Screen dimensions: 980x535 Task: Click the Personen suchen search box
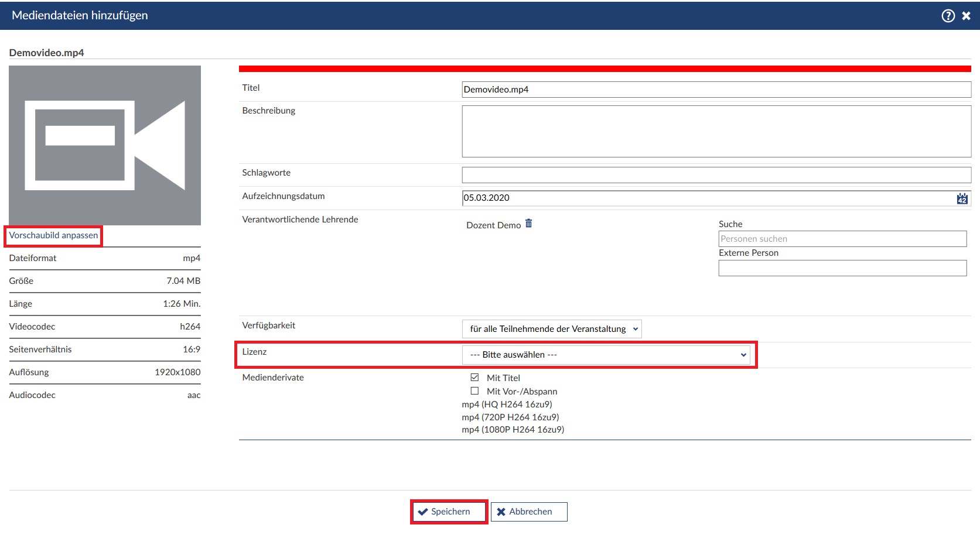pyautogui.click(x=842, y=239)
